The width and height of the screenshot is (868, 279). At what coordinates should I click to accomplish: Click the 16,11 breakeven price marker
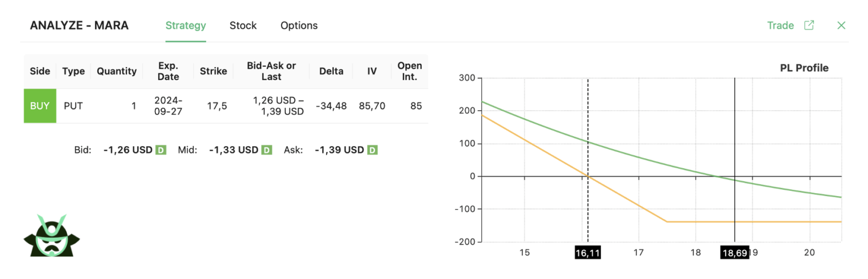click(587, 253)
